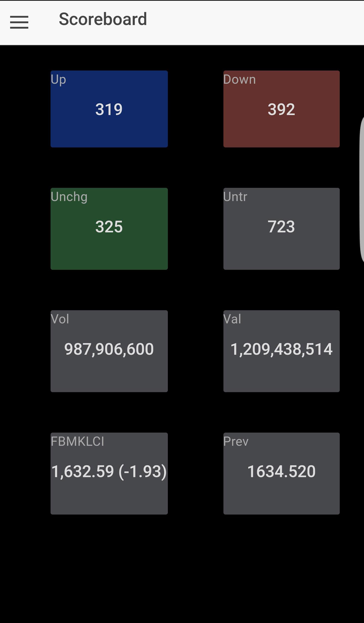Open the hamburger navigation menu
364x623 pixels.
19,22
